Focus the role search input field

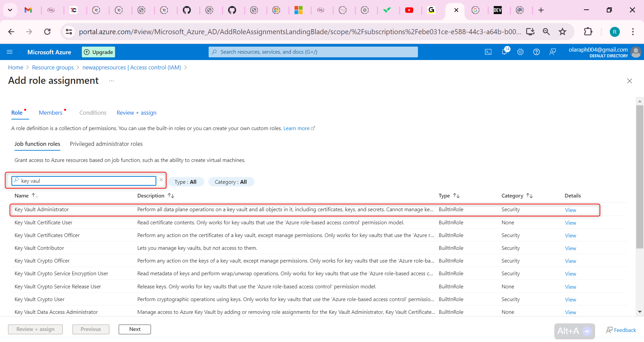84,181
